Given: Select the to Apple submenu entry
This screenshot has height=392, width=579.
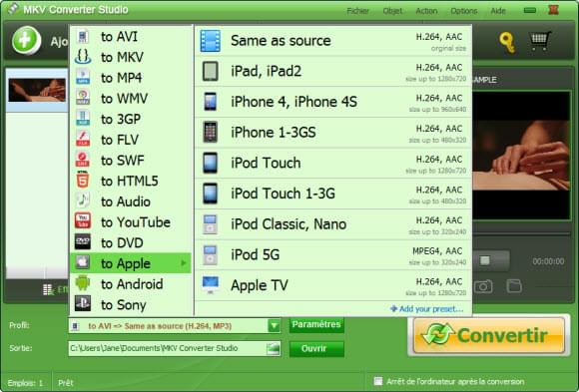Looking at the screenshot, I should tap(131, 263).
